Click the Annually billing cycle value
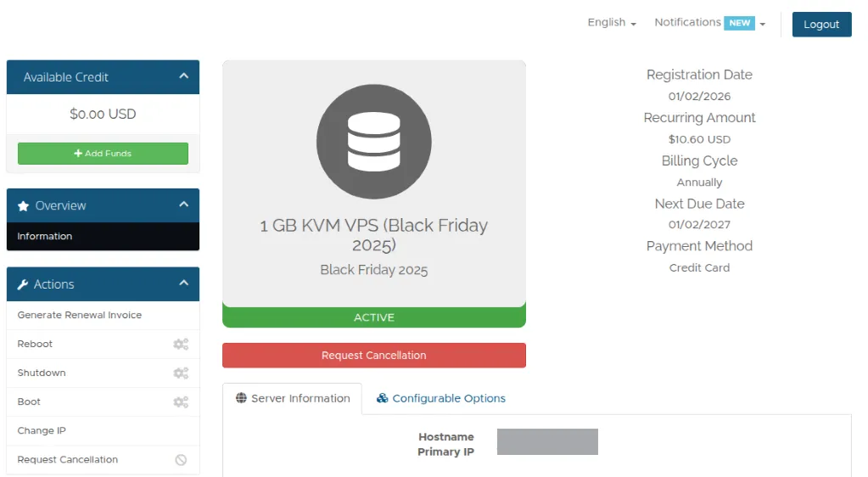This screenshot has height=477, width=868. pos(699,182)
